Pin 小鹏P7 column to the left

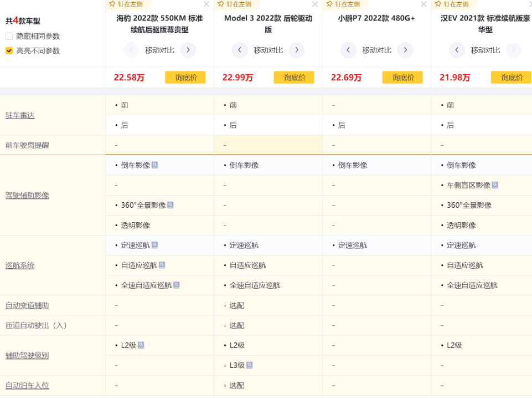(343, 4)
